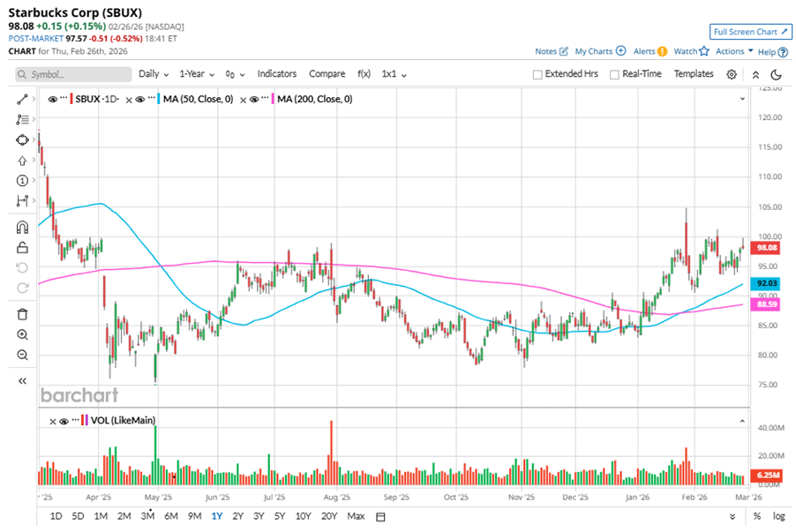The image size is (796, 532).
Task: Open the chart type dropdown
Action: pos(235,75)
